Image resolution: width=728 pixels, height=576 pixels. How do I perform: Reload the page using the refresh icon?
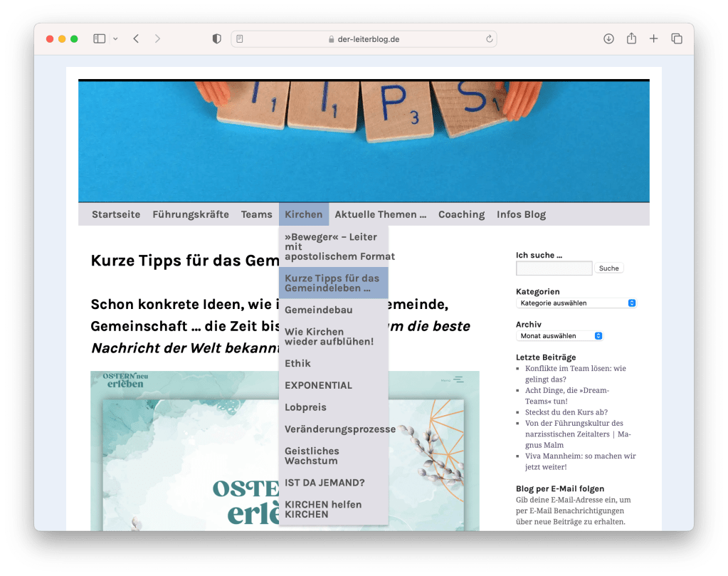coord(489,39)
